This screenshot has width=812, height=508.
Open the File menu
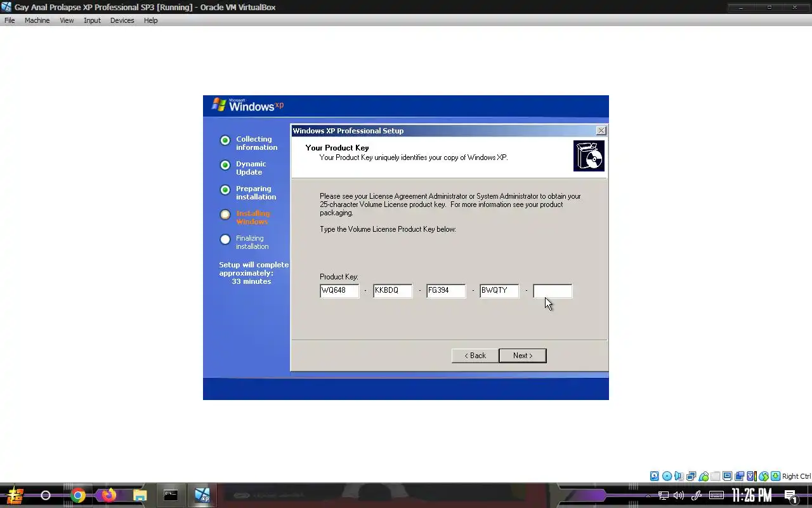click(10, 20)
